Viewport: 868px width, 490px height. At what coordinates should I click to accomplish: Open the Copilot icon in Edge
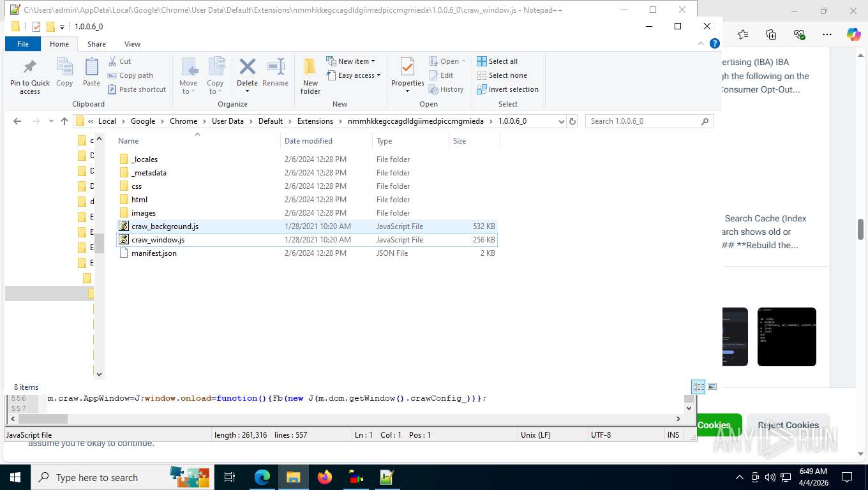point(853,34)
